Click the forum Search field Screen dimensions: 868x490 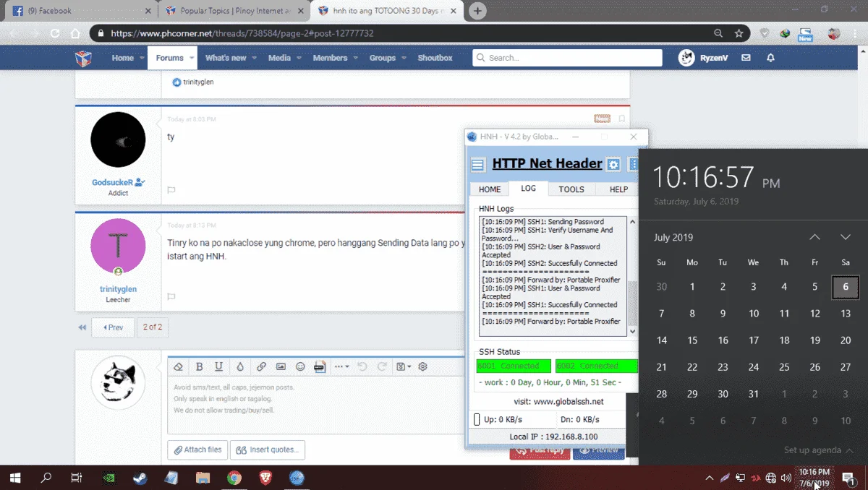[567, 58]
